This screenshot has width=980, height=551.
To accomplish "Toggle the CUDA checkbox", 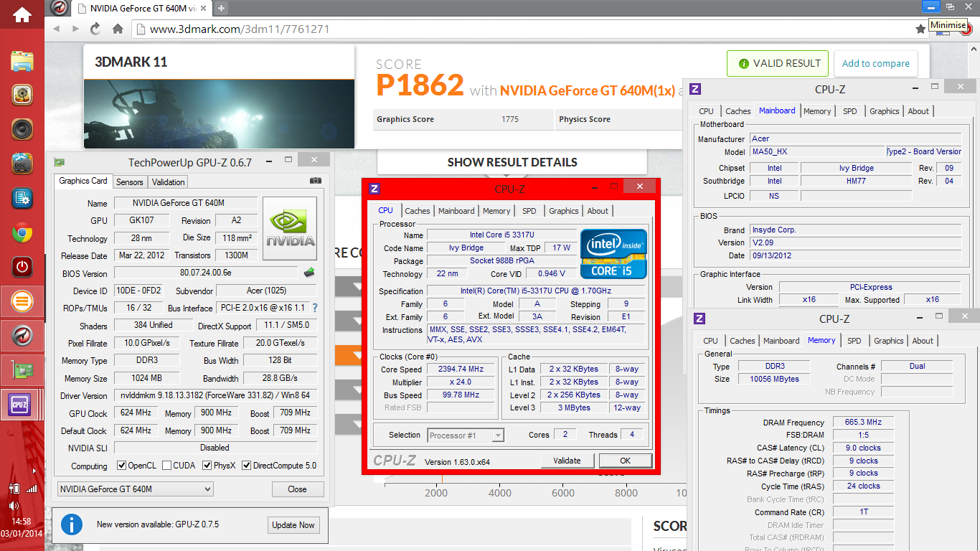I will tap(167, 466).
